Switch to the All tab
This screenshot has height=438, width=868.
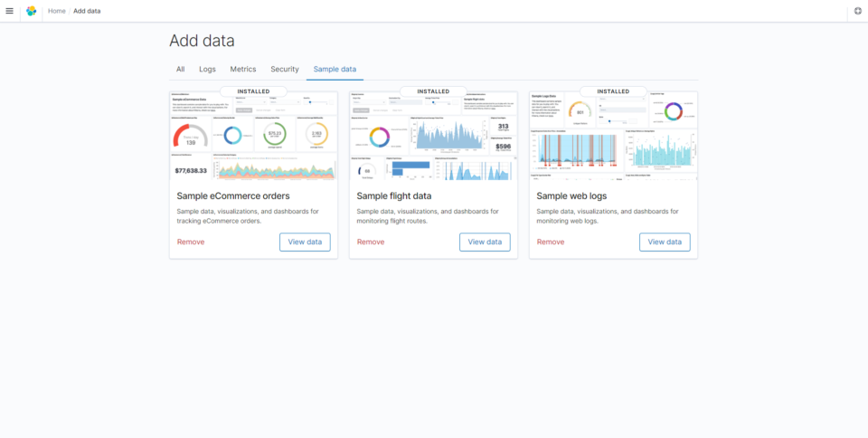tap(181, 69)
